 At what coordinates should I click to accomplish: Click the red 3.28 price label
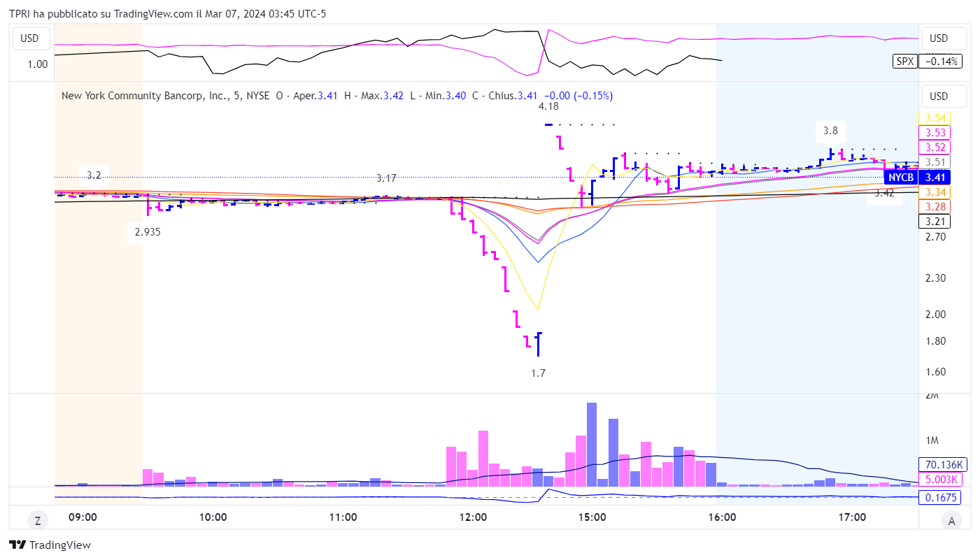click(x=935, y=207)
